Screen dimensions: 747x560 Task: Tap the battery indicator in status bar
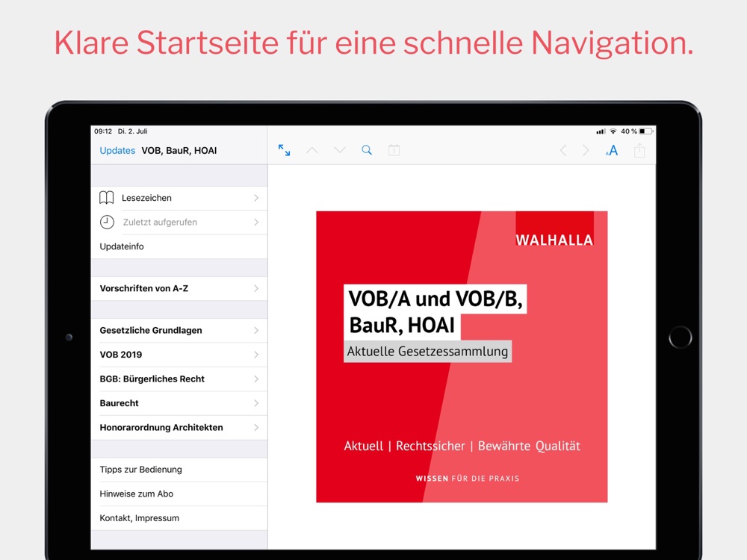[x=645, y=131]
